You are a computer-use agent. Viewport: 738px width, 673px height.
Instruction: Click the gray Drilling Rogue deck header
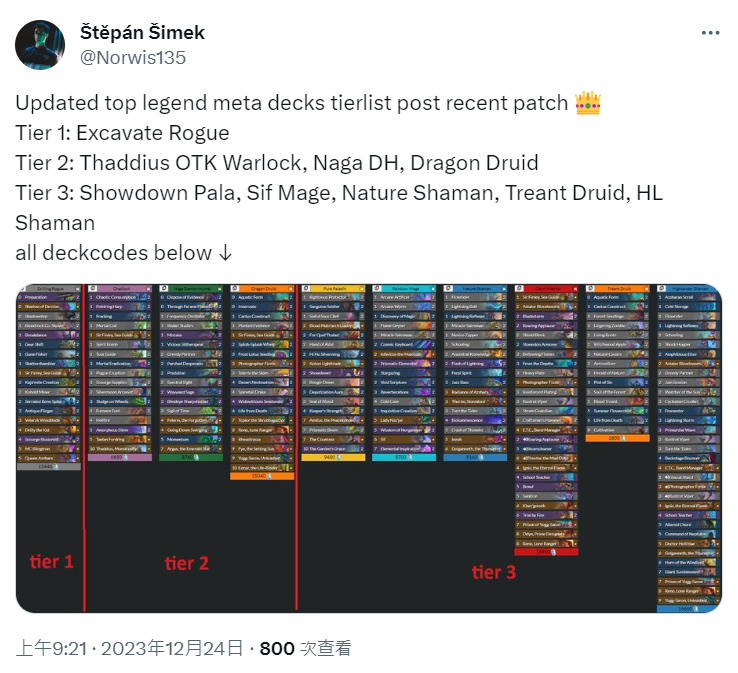click(48, 288)
